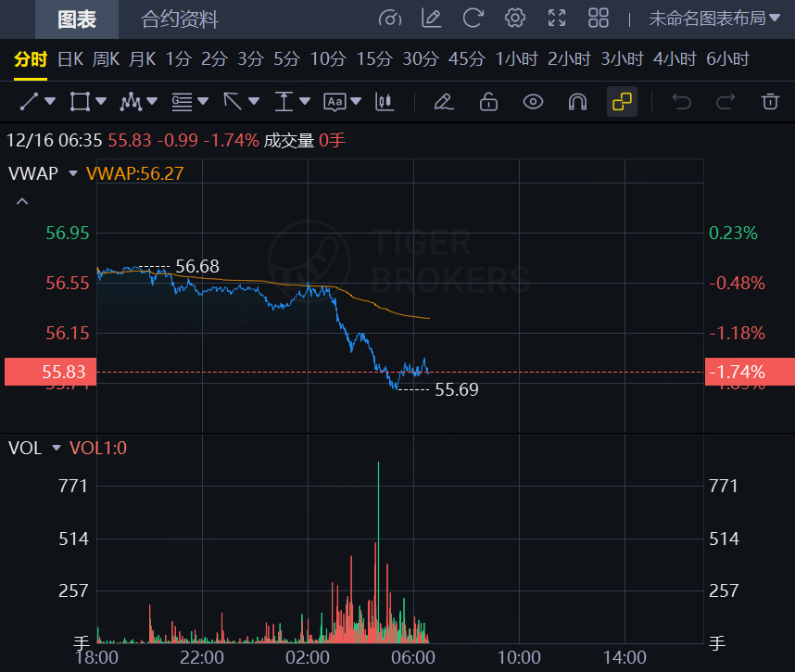Collapse the chart info with the chevron
This screenshot has height=672, width=795.
[x=21, y=200]
